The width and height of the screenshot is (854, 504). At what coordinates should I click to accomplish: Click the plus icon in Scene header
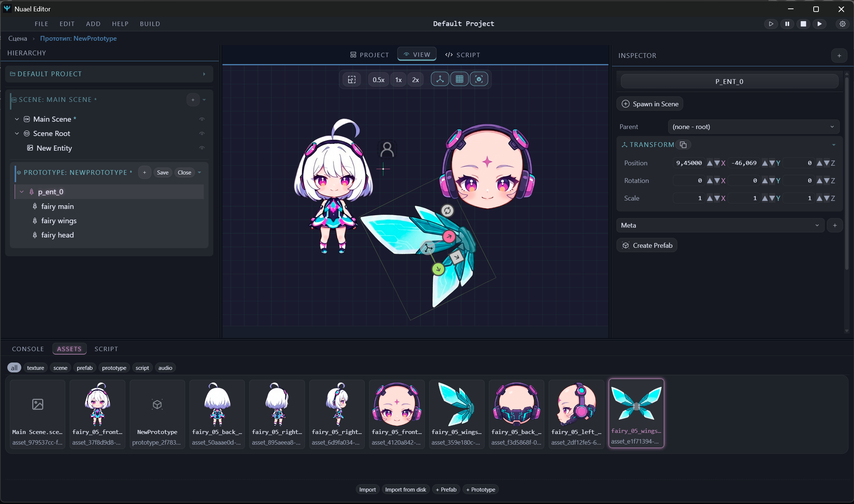pos(193,100)
